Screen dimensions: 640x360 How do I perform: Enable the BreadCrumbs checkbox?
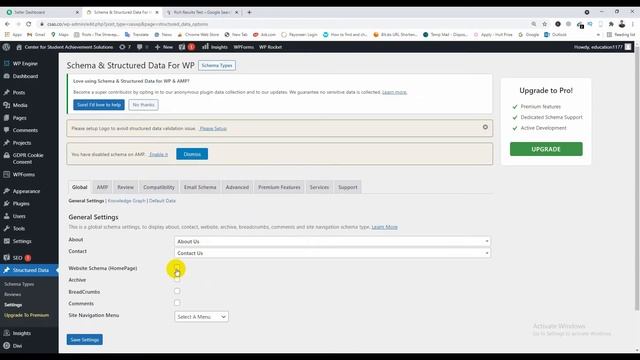point(177,291)
